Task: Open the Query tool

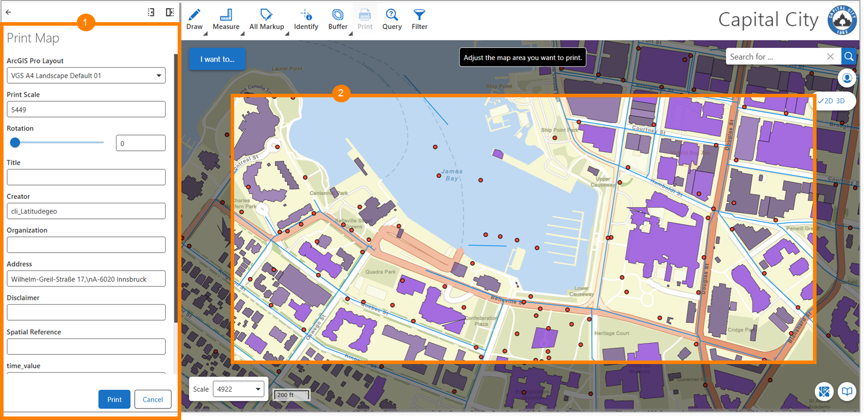Action: 392,20
